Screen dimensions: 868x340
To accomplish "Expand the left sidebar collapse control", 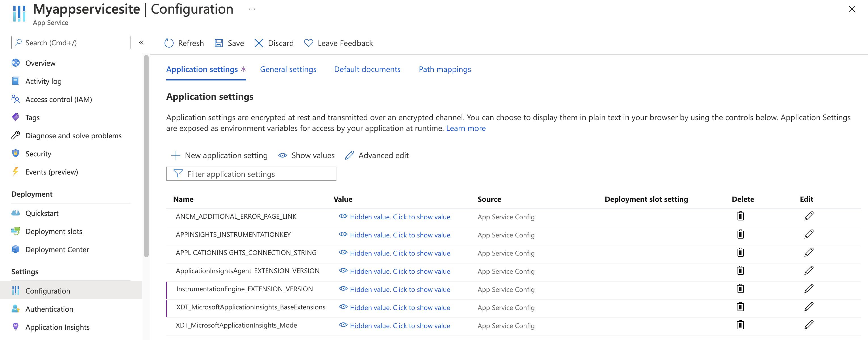I will 142,42.
